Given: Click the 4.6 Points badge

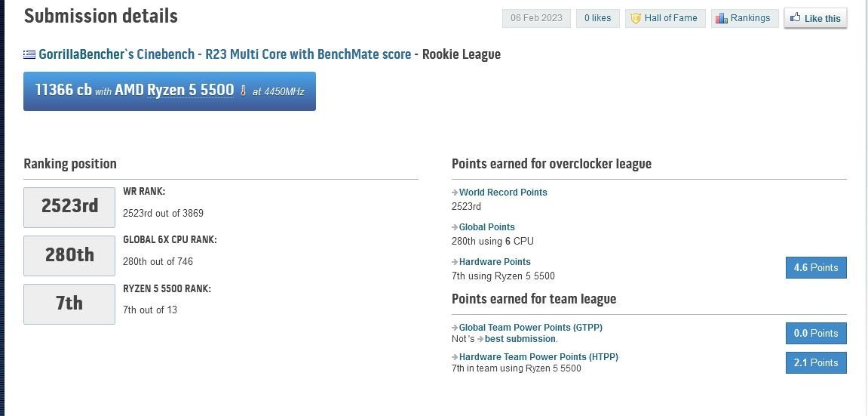Looking at the screenshot, I should tap(816, 267).
